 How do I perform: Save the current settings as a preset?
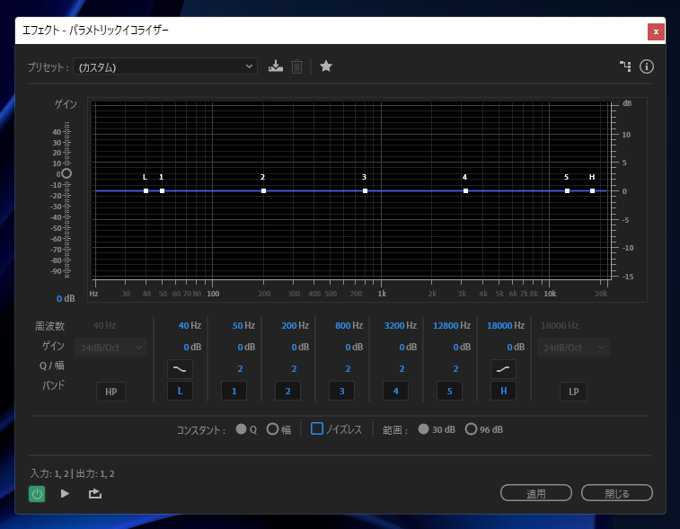click(x=275, y=66)
